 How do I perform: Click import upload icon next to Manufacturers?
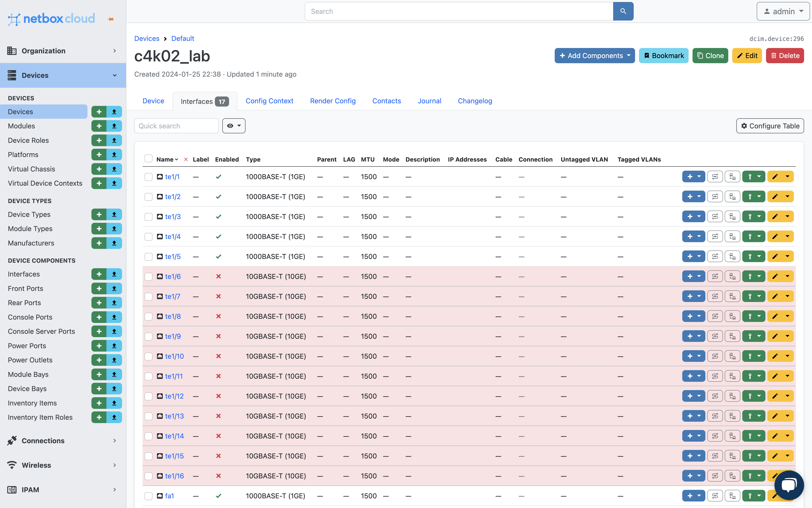(x=114, y=243)
